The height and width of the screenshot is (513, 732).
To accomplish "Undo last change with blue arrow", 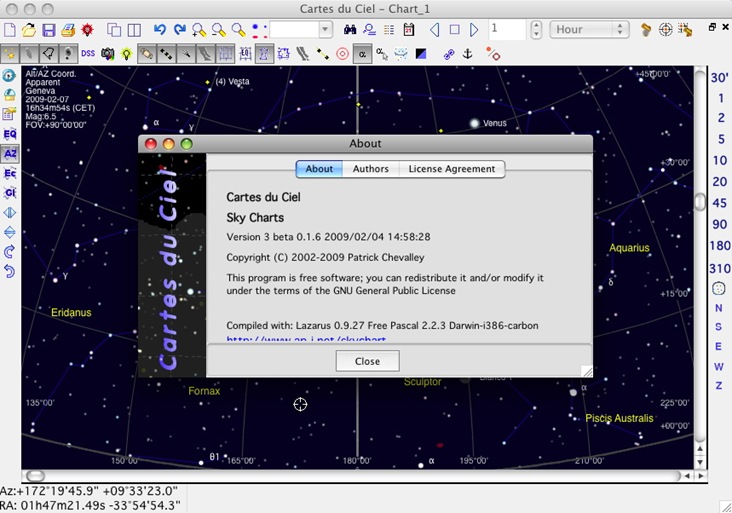I will (x=160, y=30).
